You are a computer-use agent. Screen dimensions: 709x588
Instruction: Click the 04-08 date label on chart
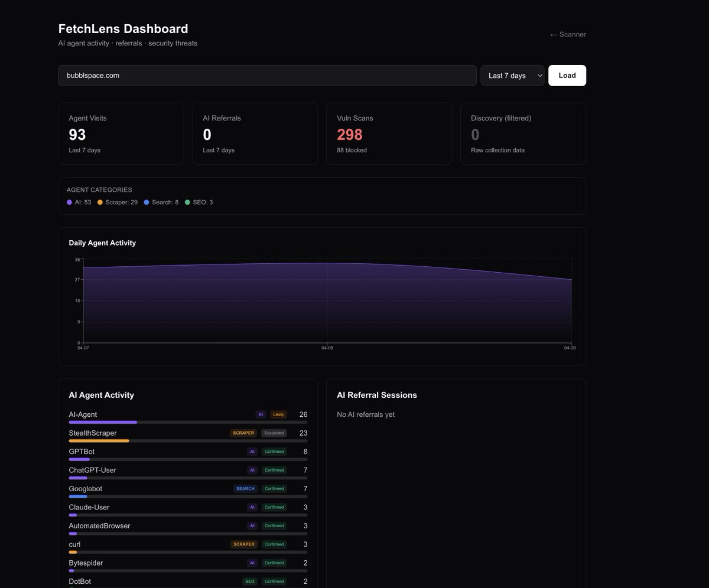(327, 348)
